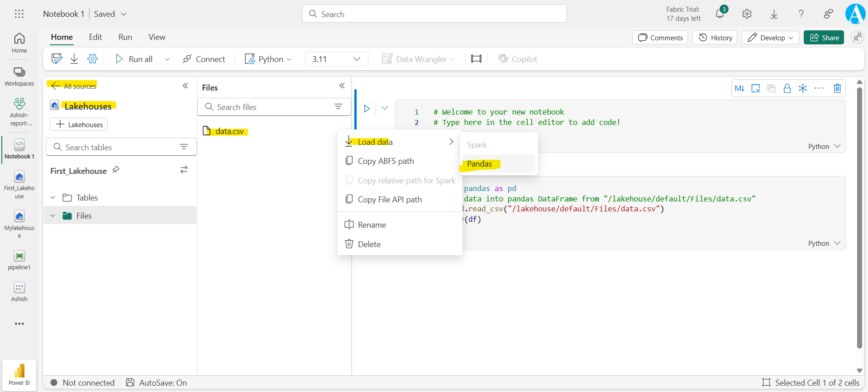The height and width of the screenshot is (392, 868).
Task: Choose Copy ABFS path menu item
Action: (386, 161)
